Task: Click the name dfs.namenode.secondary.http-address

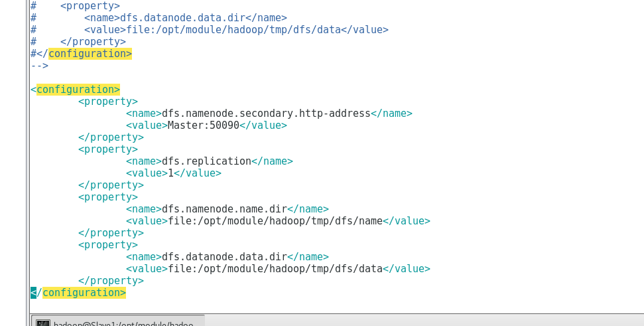Action: coord(266,114)
